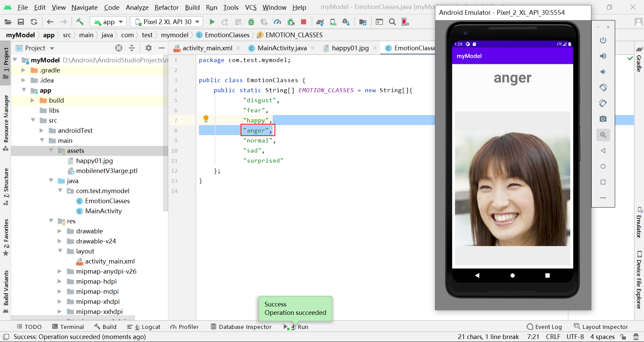Stop the running app with red square
The image size is (644, 342).
click(x=304, y=22)
